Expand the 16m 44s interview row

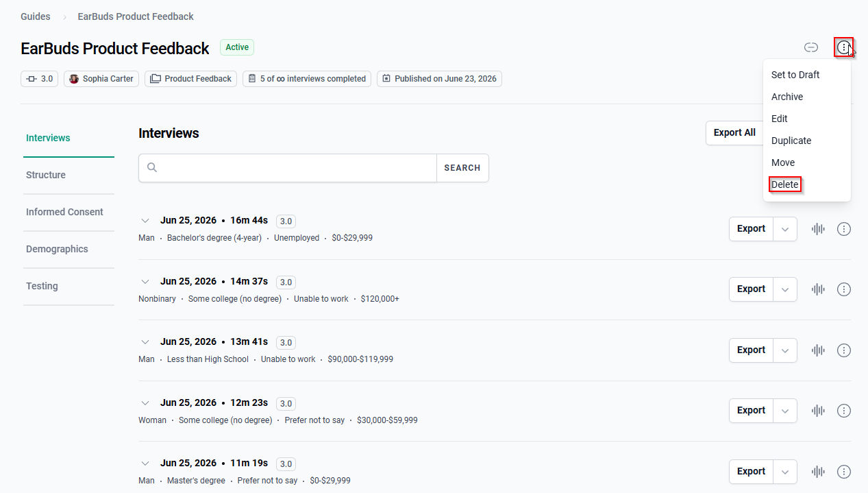tap(145, 221)
